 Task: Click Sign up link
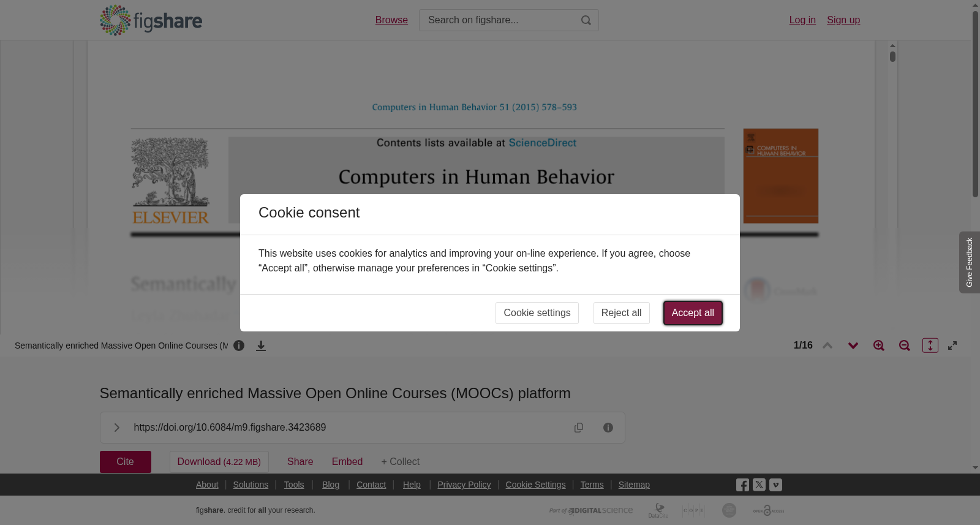pyautogui.click(x=843, y=20)
